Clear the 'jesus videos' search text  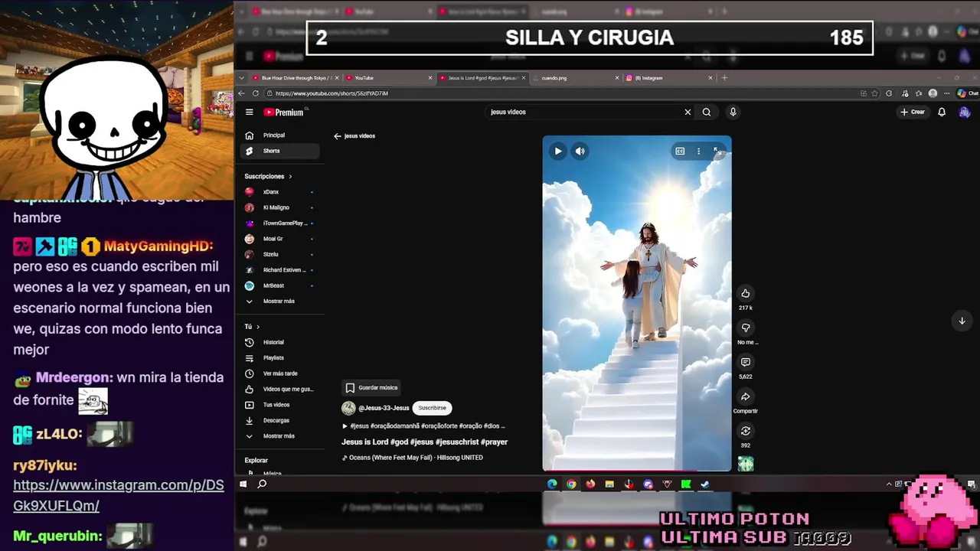(x=688, y=112)
